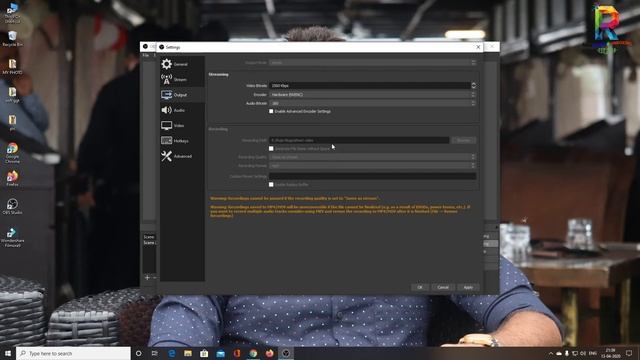Click the taskbar search box
The width and height of the screenshot is (640, 360).
(73, 353)
